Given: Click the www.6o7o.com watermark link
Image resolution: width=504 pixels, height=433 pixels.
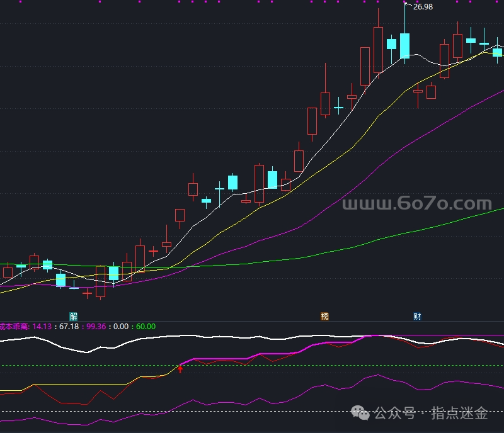Looking at the screenshot, I should tap(416, 204).
